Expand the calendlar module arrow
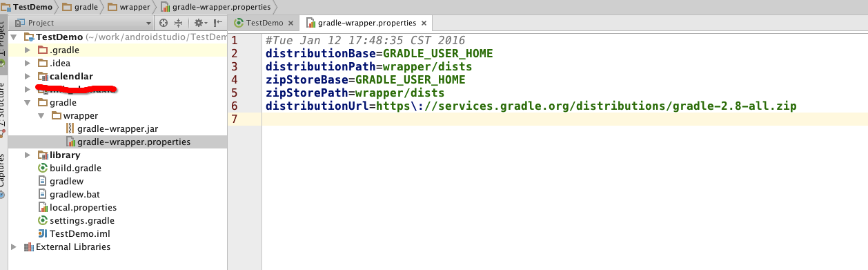 [x=28, y=76]
